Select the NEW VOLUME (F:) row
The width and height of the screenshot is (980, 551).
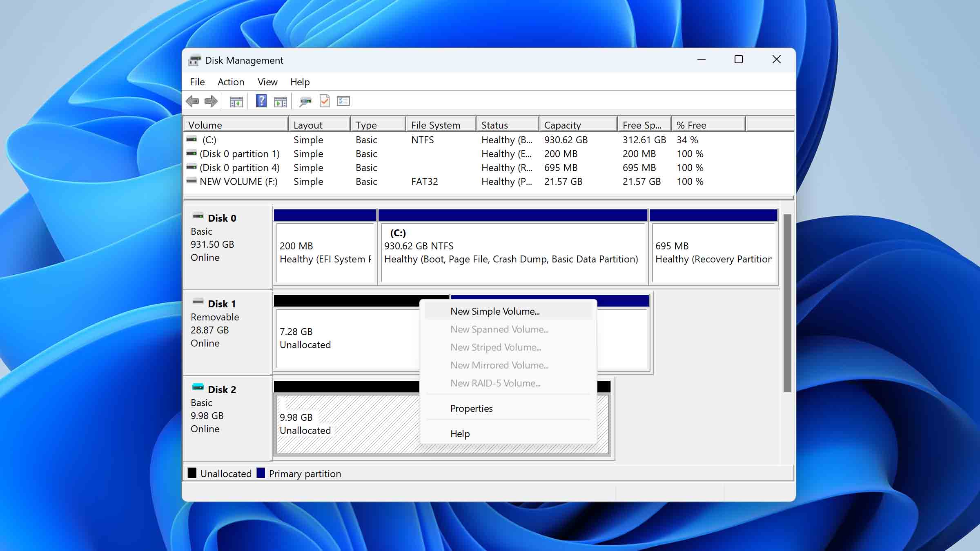click(x=241, y=181)
